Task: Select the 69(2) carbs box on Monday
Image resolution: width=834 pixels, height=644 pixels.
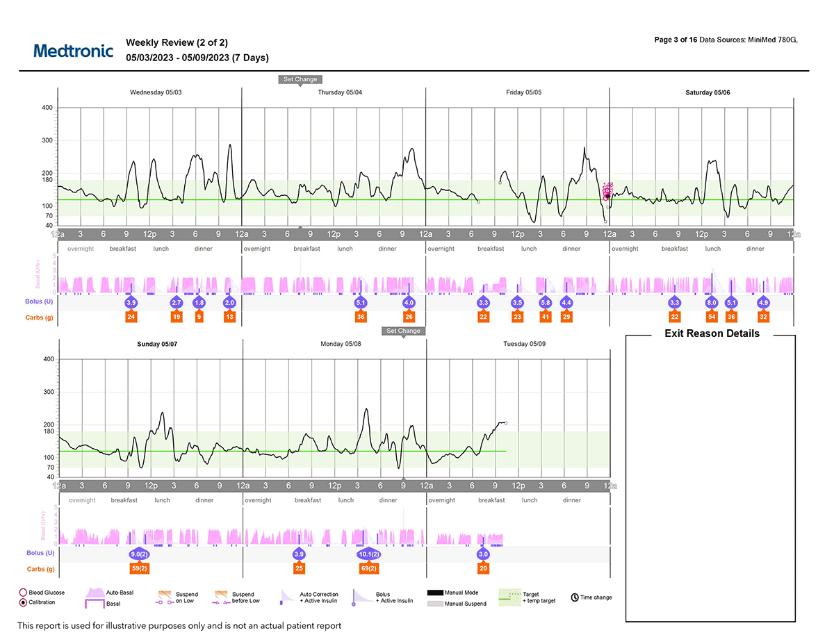Action: click(368, 569)
